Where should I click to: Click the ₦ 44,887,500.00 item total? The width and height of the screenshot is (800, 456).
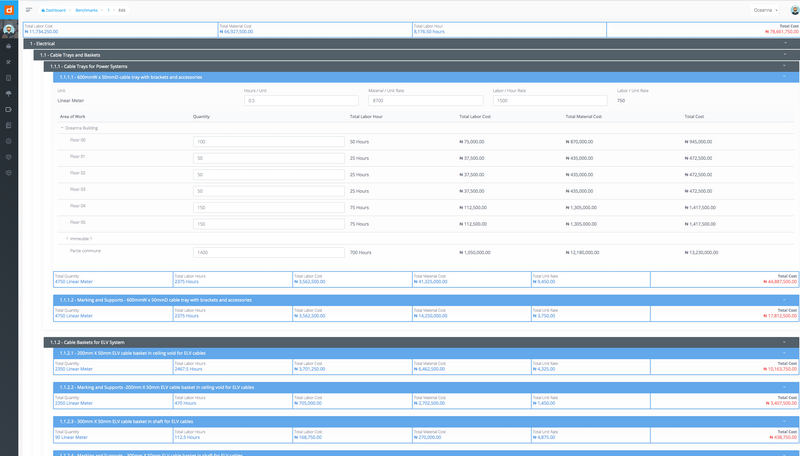point(780,282)
